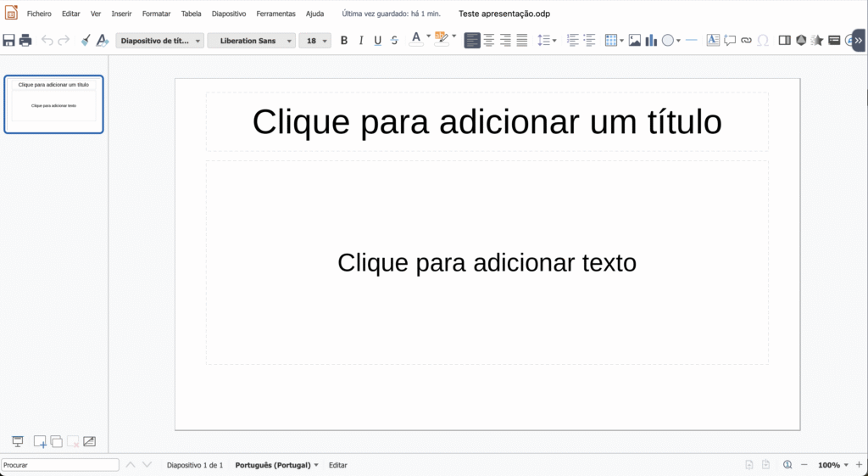Click the Print icon in toolbar
The width and height of the screenshot is (868, 476).
[25, 40]
